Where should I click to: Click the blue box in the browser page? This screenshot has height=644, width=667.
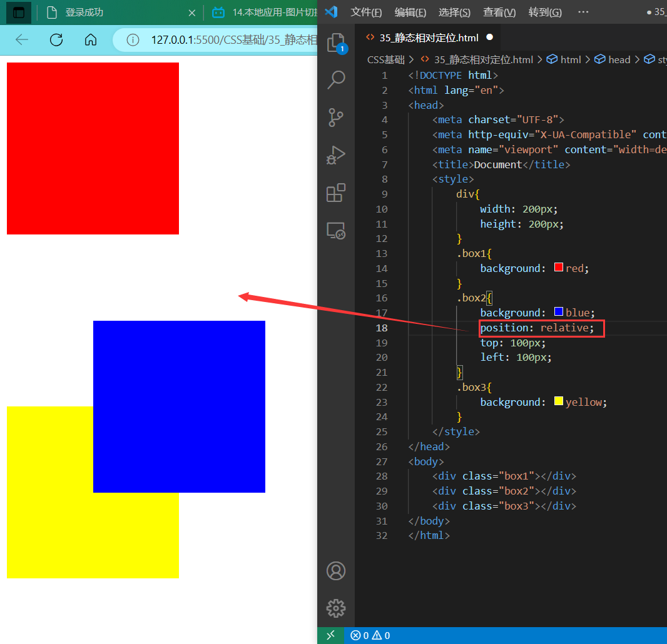pyautogui.click(x=179, y=406)
